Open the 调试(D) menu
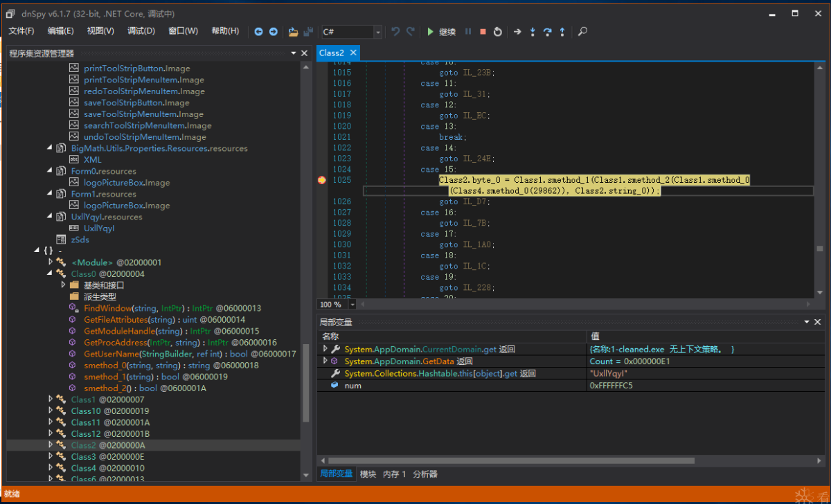 click(141, 31)
